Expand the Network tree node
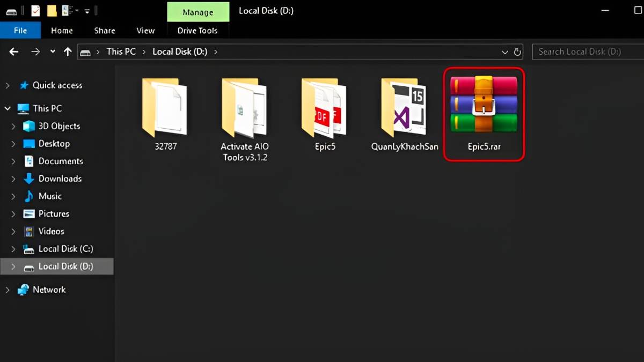This screenshot has height=362, width=644. tap(8, 290)
